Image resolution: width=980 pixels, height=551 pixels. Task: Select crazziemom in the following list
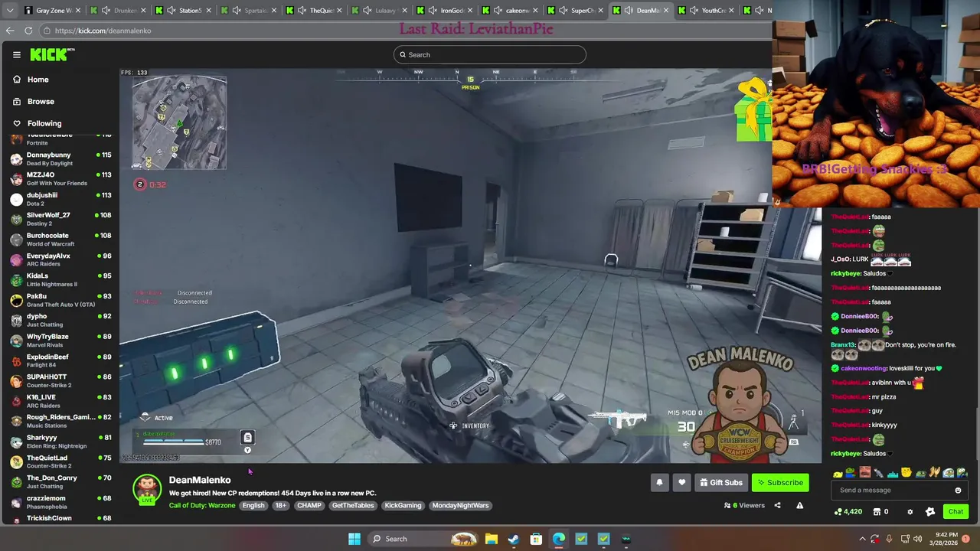(x=60, y=501)
